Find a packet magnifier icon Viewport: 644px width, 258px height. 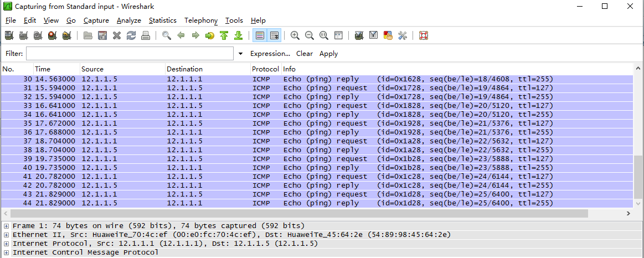tap(166, 36)
